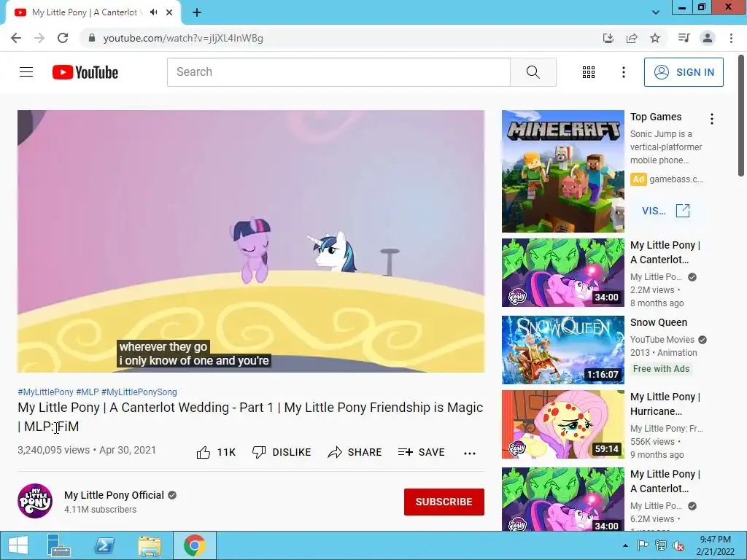Open My Little Pony Official channel name
The width and height of the screenshot is (747, 560).
(x=114, y=495)
